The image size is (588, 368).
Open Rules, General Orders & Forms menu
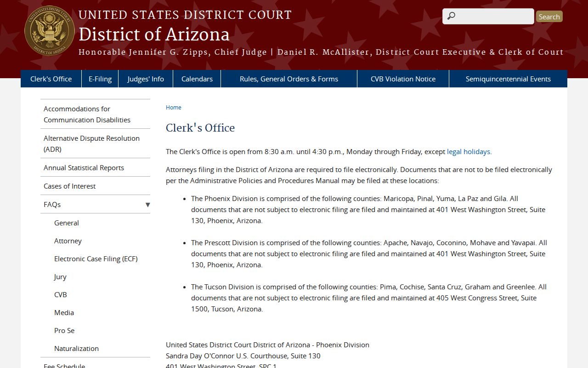coord(289,79)
